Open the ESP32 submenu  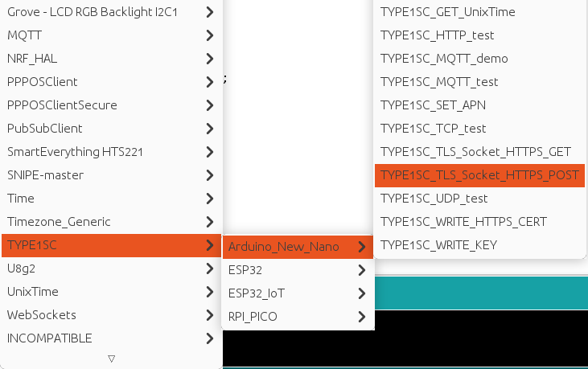coord(298,270)
